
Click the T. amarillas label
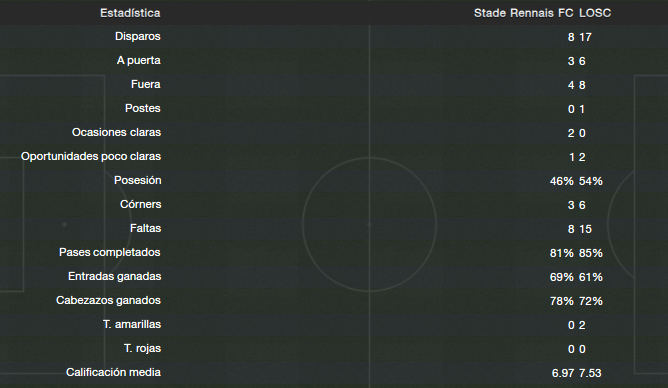pos(132,325)
